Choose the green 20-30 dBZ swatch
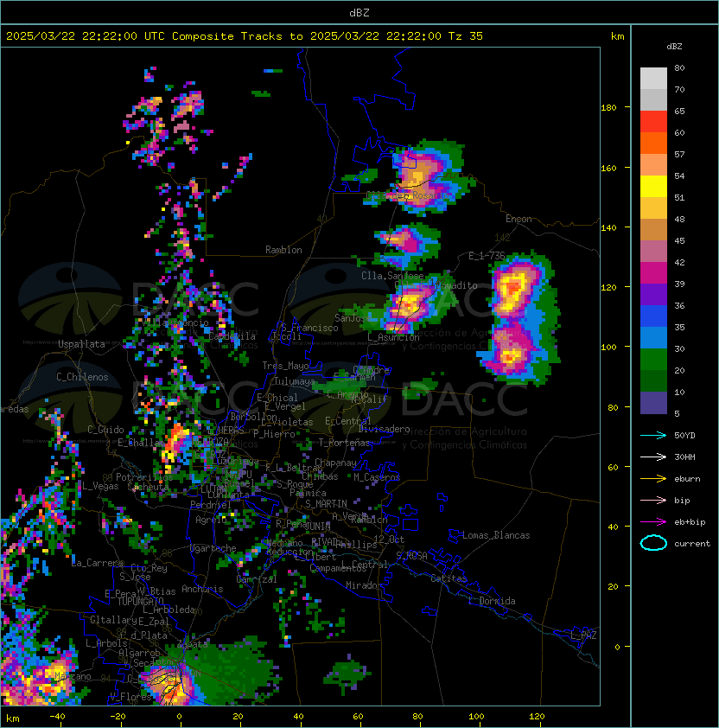This screenshot has width=719, height=728. tap(653, 360)
